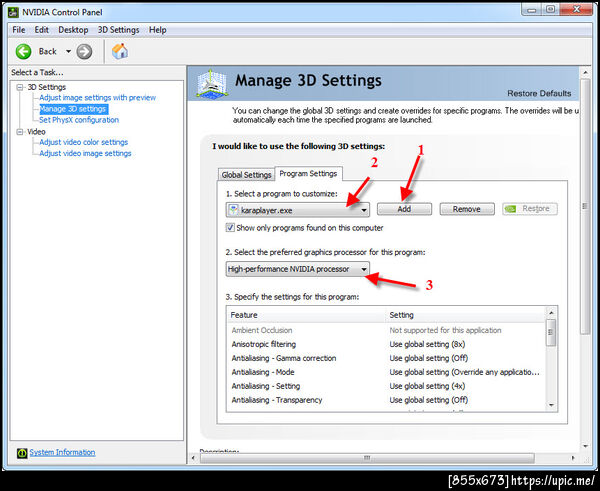Screen dimensions: 600x491
Task: Toggle Show only programs found on this computer
Action: (230, 228)
